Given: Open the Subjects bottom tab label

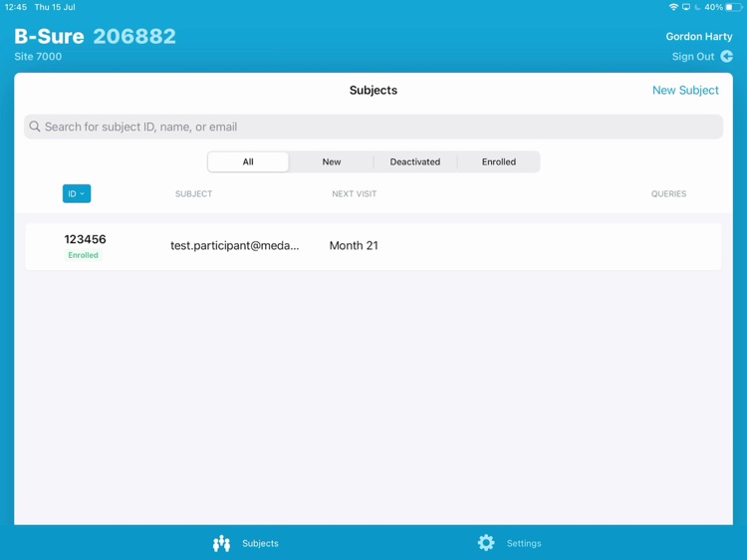Looking at the screenshot, I should coord(260,543).
